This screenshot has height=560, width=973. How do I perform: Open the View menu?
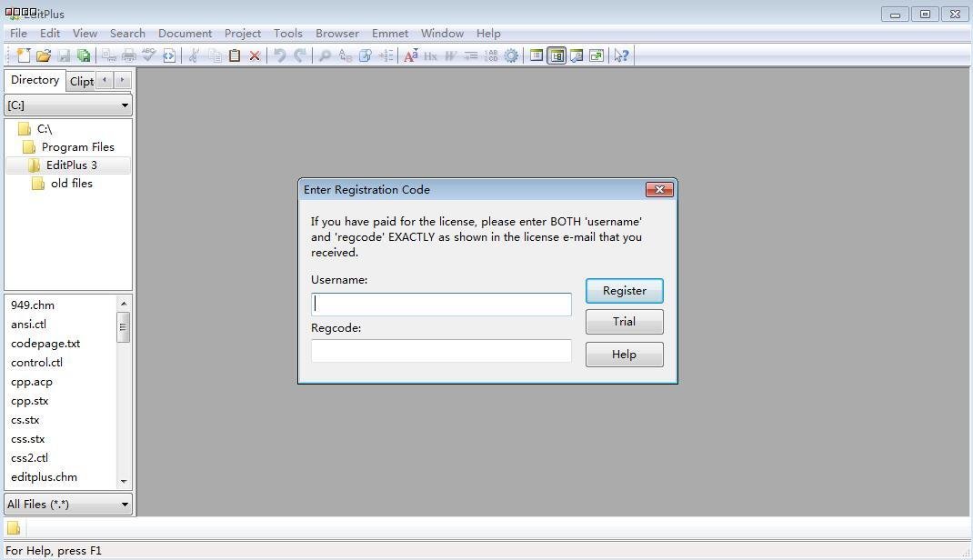(x=85, y=34)
